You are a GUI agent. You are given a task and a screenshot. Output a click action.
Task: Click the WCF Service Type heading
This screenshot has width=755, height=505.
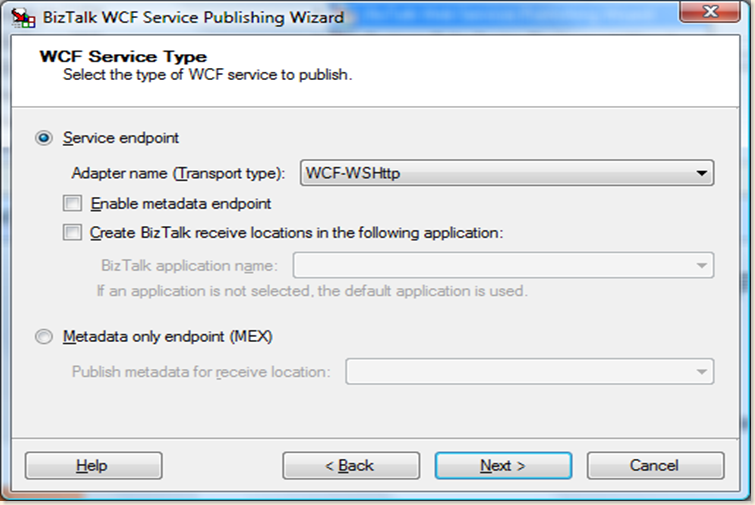(x=123, y=56)
